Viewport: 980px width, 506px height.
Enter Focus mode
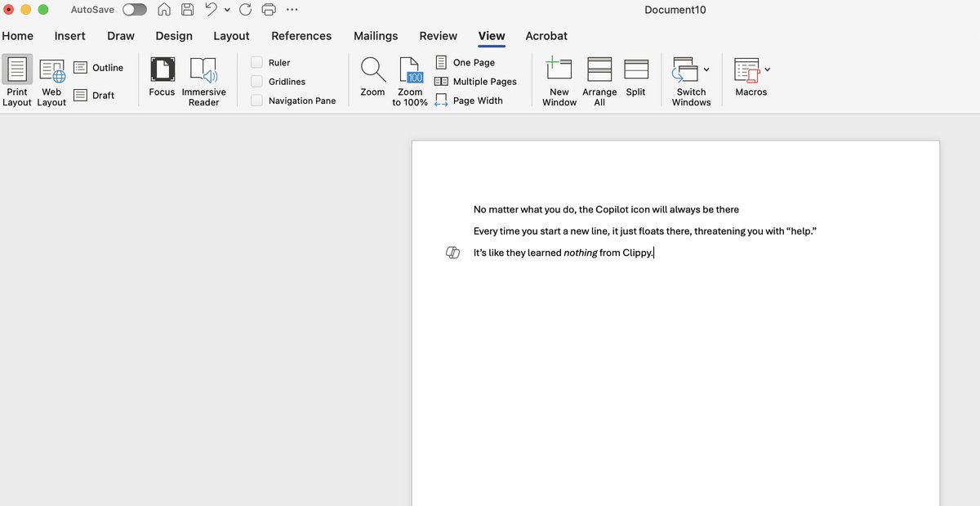click(162, 79)
